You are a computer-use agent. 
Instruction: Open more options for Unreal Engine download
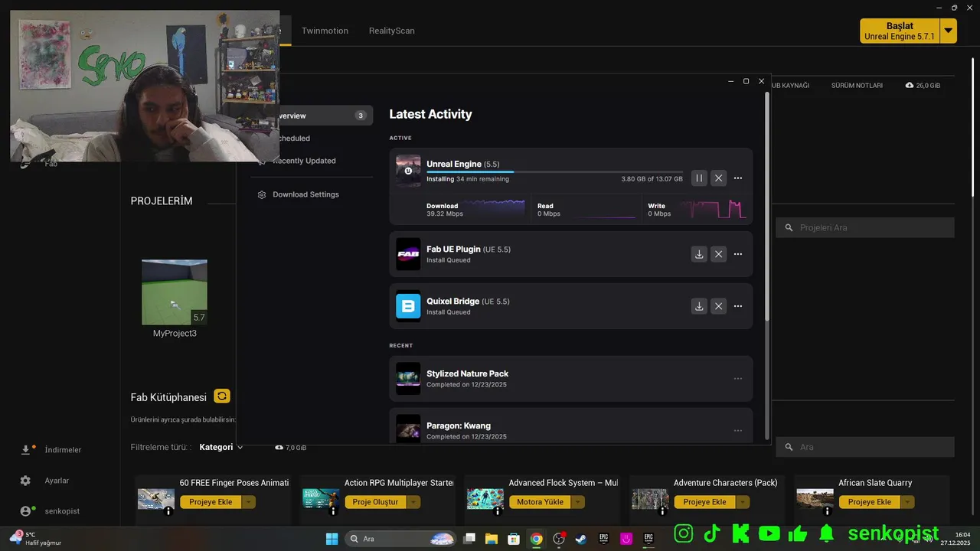tap(738, 178)
